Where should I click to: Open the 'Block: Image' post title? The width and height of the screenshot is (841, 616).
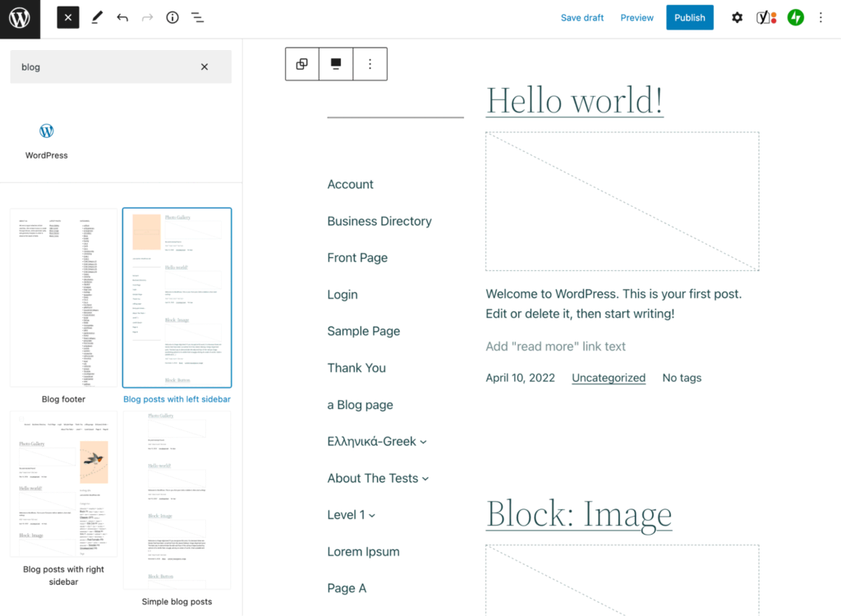579,514
